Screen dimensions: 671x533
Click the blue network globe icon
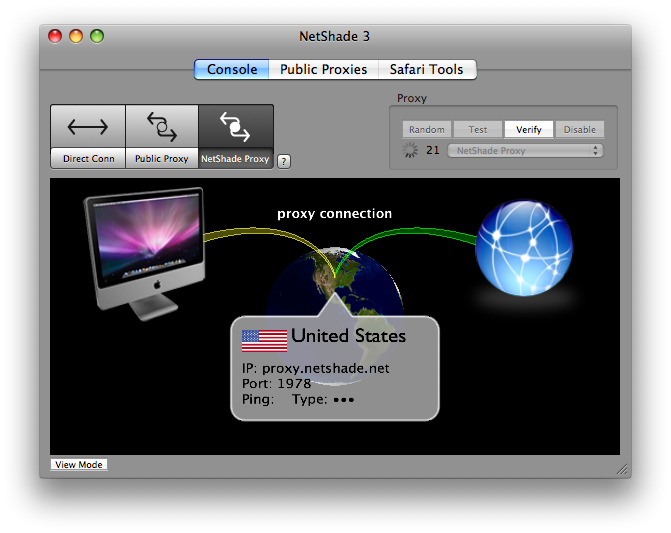point(524,248)
